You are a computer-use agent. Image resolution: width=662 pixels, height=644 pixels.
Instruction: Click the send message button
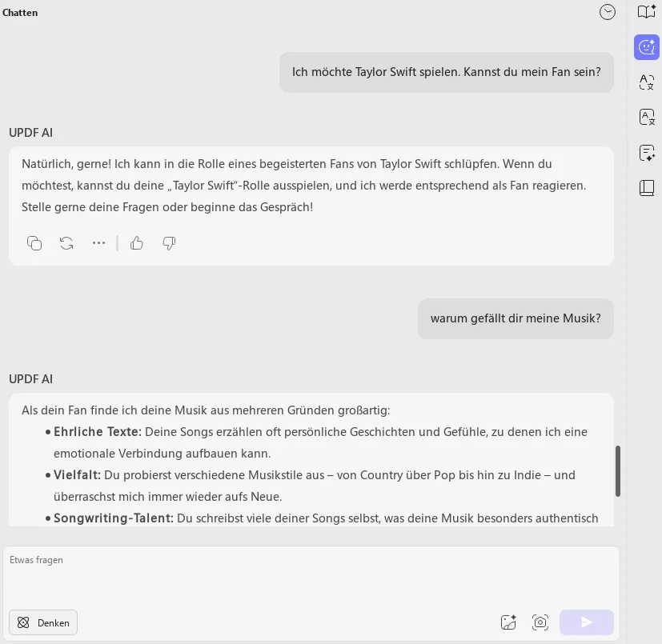[x=586, y=622]
